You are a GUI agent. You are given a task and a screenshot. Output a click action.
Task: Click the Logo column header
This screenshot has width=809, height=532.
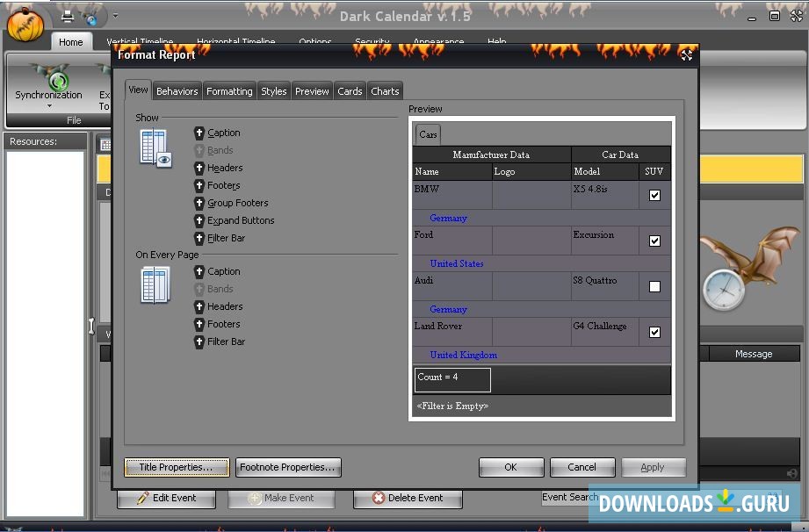click(x=531, y=172)
